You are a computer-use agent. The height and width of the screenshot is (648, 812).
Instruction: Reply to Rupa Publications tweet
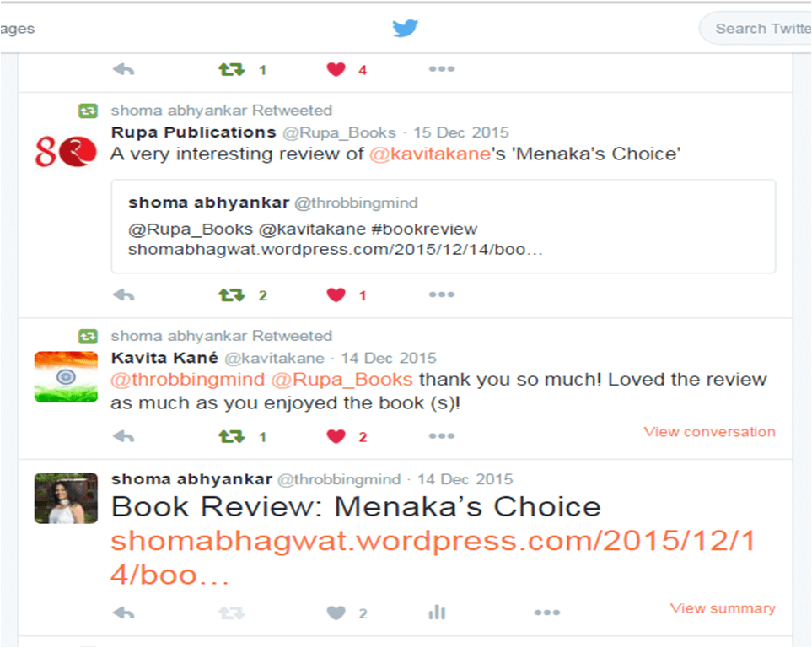(x=124, y=295)
